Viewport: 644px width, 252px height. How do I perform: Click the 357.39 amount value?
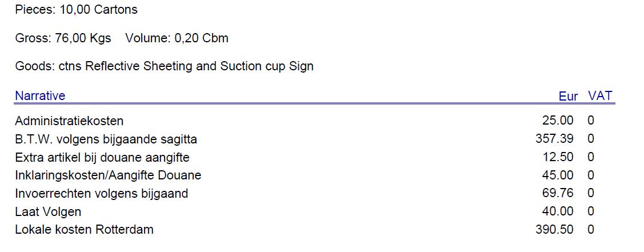(554, 139)
